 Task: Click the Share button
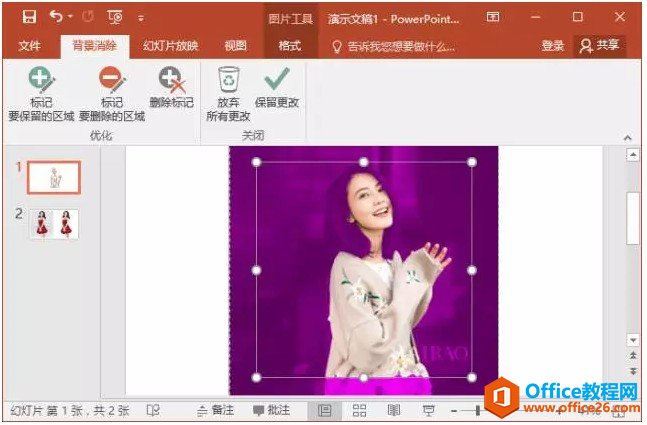click(600, 45)
